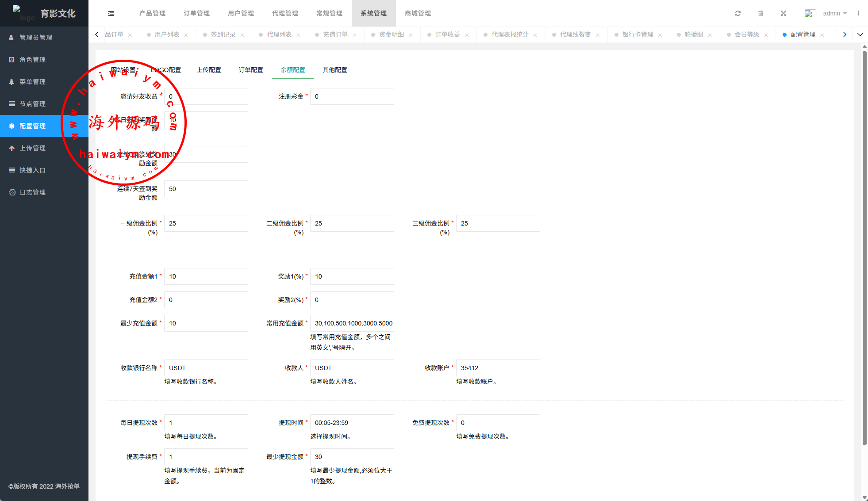Expand the tab operations down chevron
The height and width of the screenshot is (501, 868).
(860, 34)
